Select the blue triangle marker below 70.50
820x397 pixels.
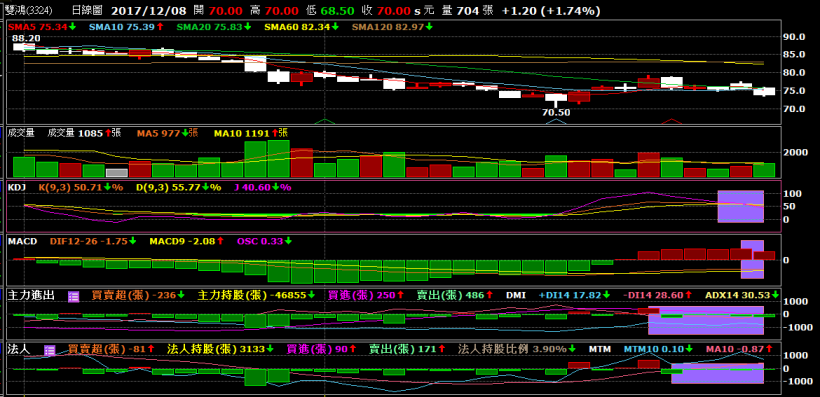556,121
